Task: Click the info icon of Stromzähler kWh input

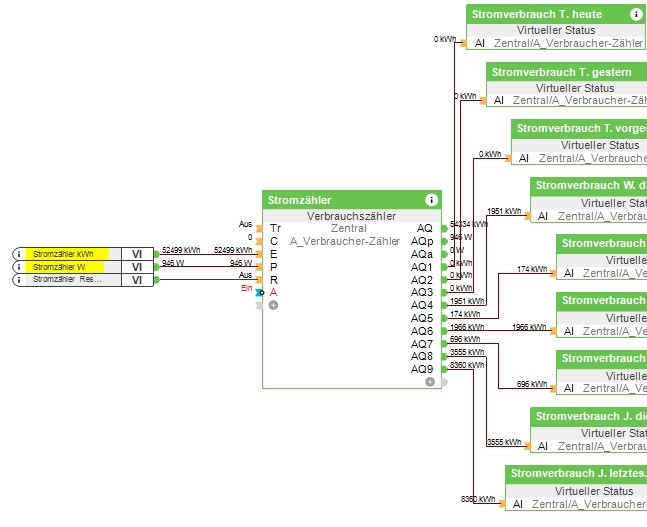Action: (x=19, y=254)
